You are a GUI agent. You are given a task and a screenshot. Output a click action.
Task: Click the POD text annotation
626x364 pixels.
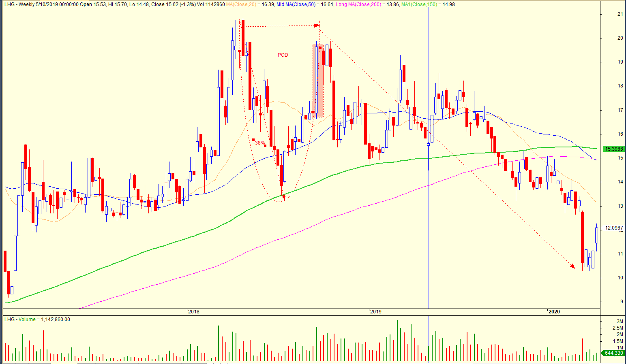[x=283, y=55]
